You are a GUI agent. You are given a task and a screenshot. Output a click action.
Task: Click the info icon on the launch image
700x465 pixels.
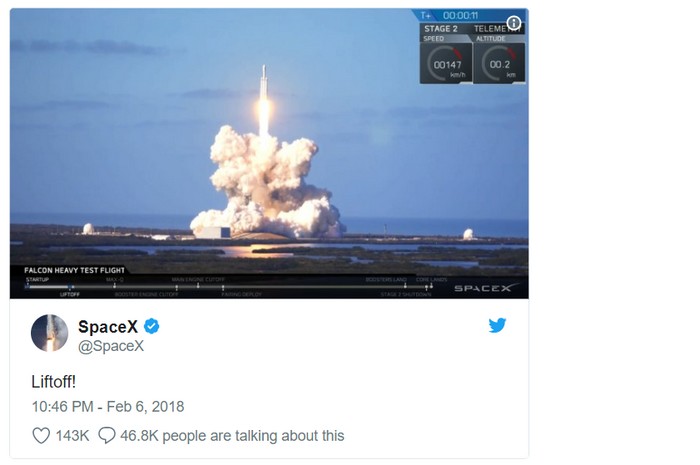click(514, 22)
